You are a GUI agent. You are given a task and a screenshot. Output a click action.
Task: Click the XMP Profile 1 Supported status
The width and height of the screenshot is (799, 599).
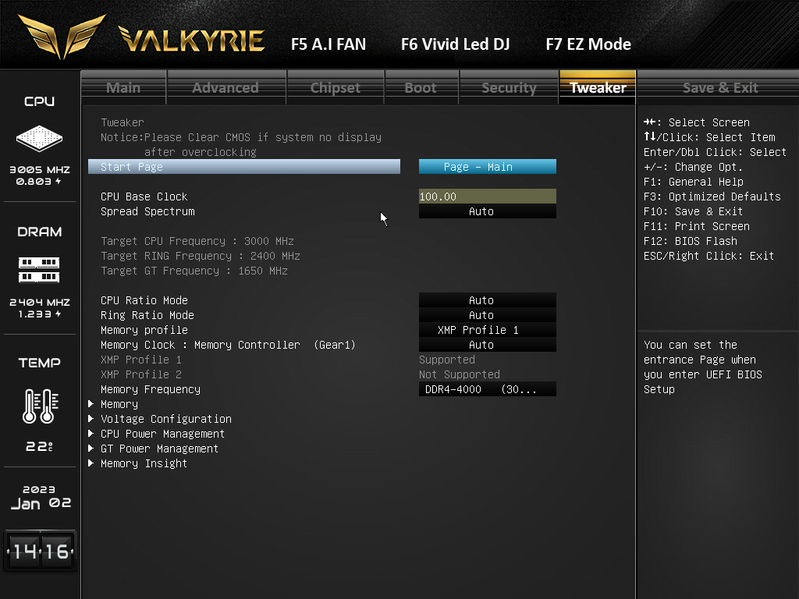click(447, 360)
